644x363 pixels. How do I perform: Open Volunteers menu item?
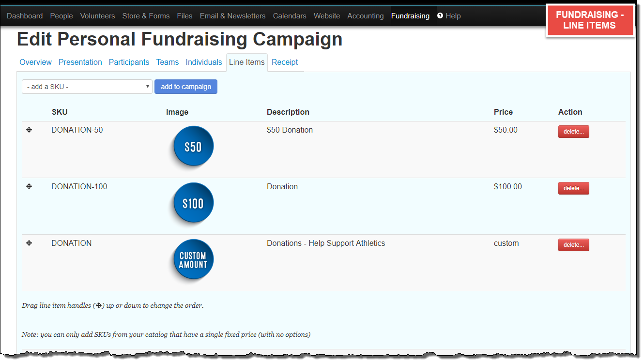98,16
